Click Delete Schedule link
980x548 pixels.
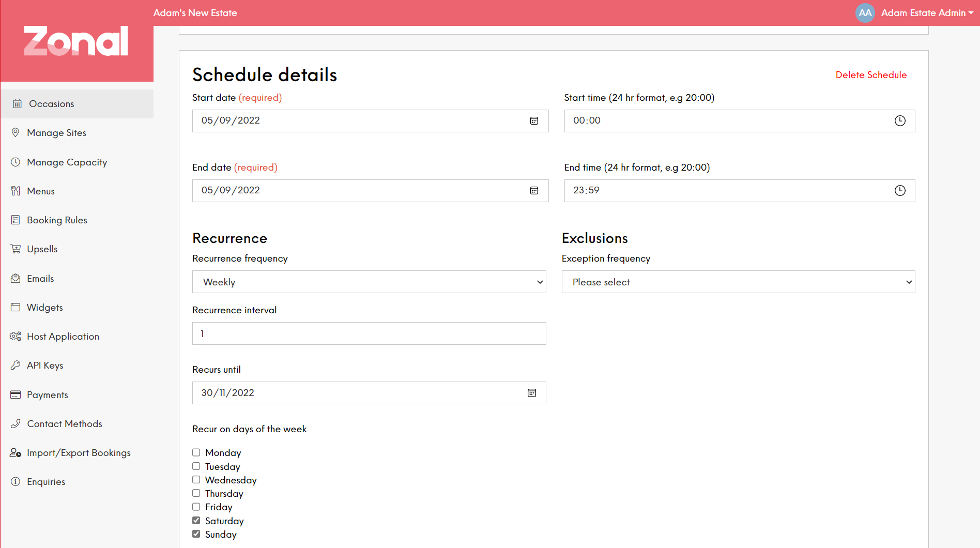[x=871, y=75]
